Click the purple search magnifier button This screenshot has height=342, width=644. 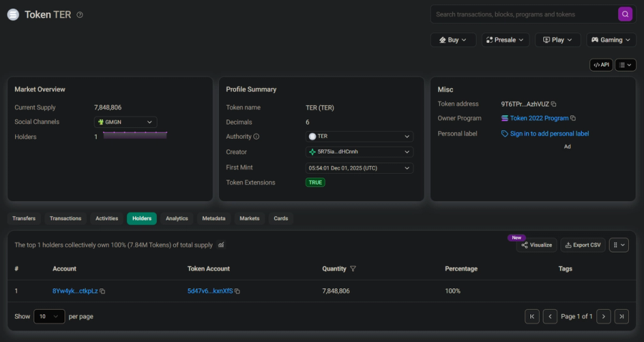(625, 14)
